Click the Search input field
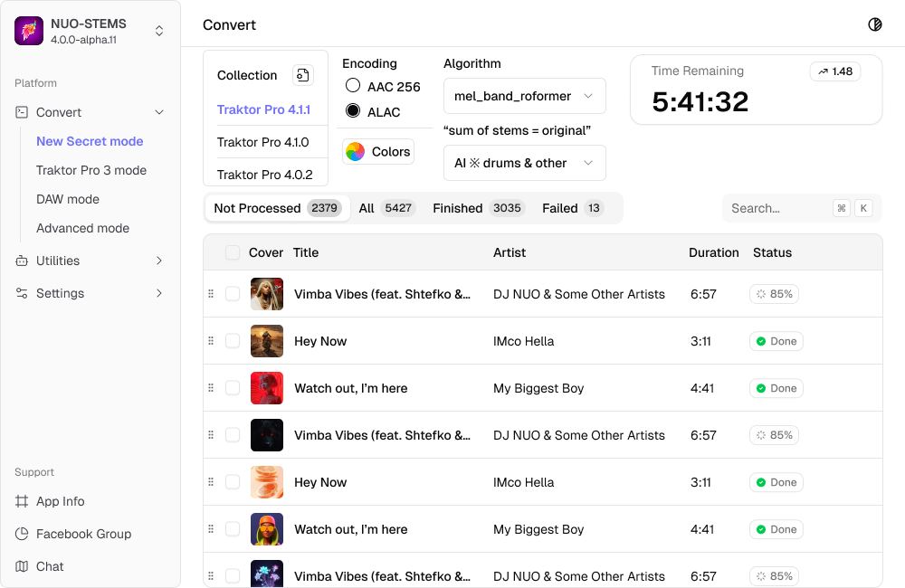Screen dimensions: 905x588 click(x=802, y=208)
